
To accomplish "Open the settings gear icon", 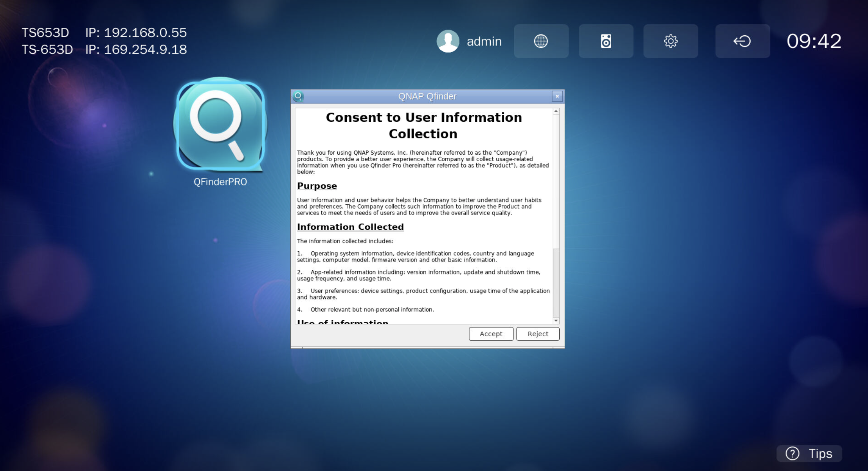I will 670,41.
